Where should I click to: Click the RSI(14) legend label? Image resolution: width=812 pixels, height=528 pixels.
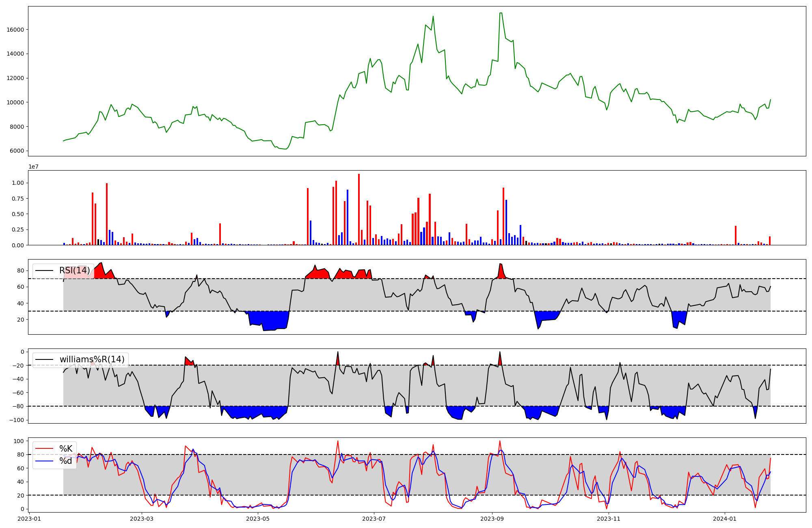point(75,270)
